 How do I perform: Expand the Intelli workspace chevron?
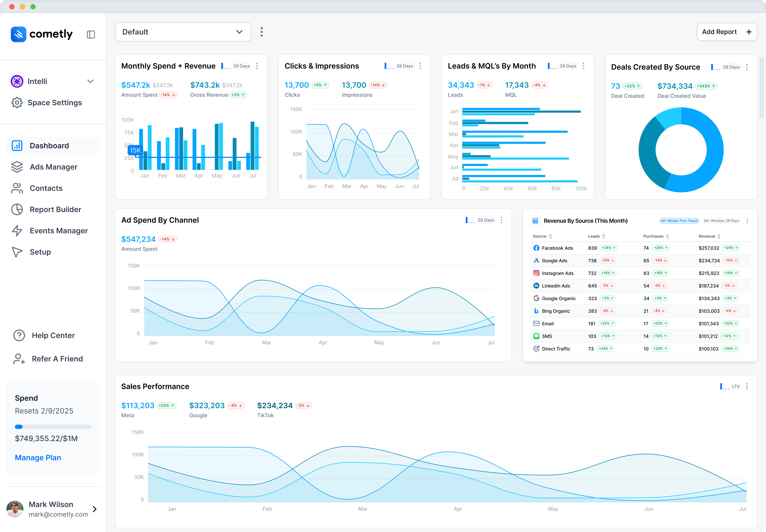(x=90, y=81)
